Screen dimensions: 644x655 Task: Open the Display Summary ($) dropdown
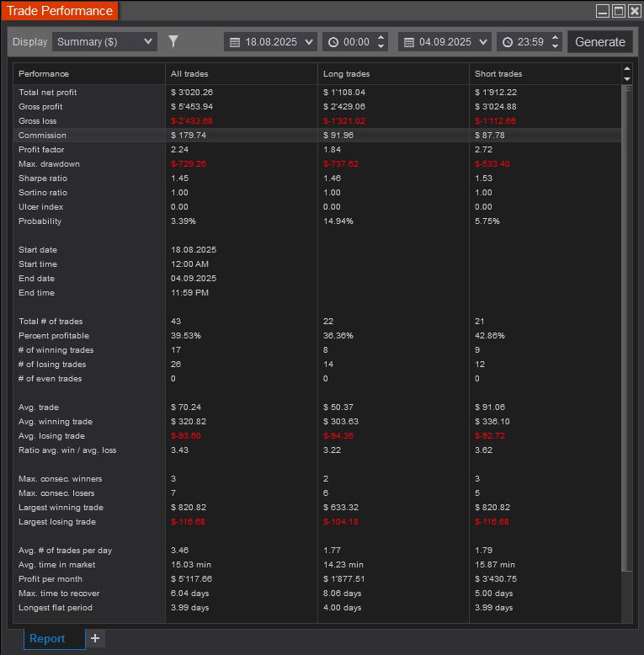[104, 41]
